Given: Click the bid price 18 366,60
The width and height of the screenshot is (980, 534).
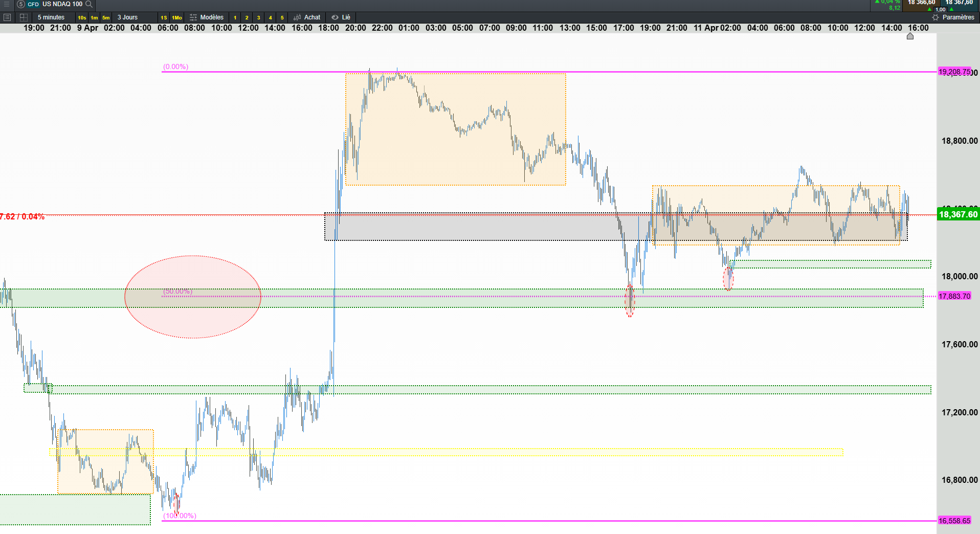Looking at the screenshot, I should point(921,3).
